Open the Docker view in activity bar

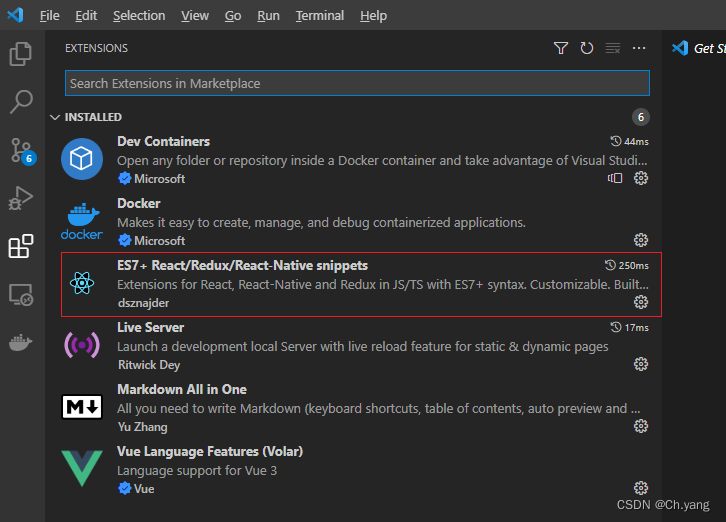coord(20,343)
